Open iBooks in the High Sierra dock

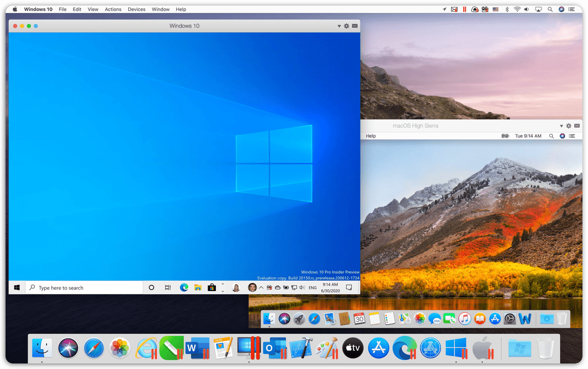[x=480, y=318]
